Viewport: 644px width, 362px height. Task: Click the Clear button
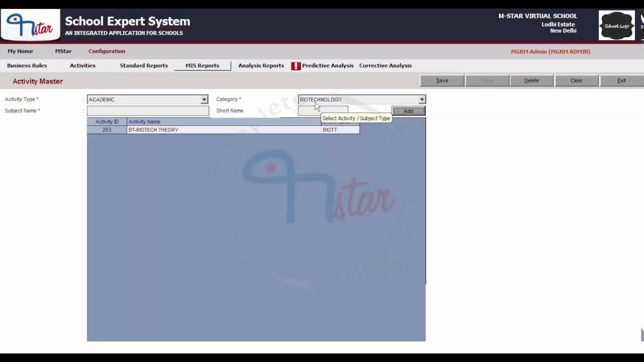click(577, 80)
